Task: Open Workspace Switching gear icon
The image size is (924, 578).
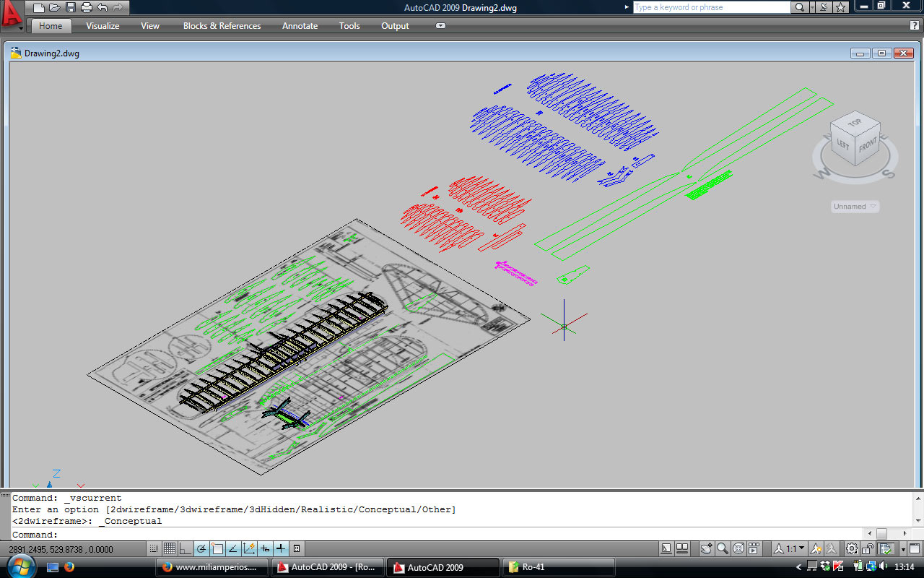Action: (852, 549)
